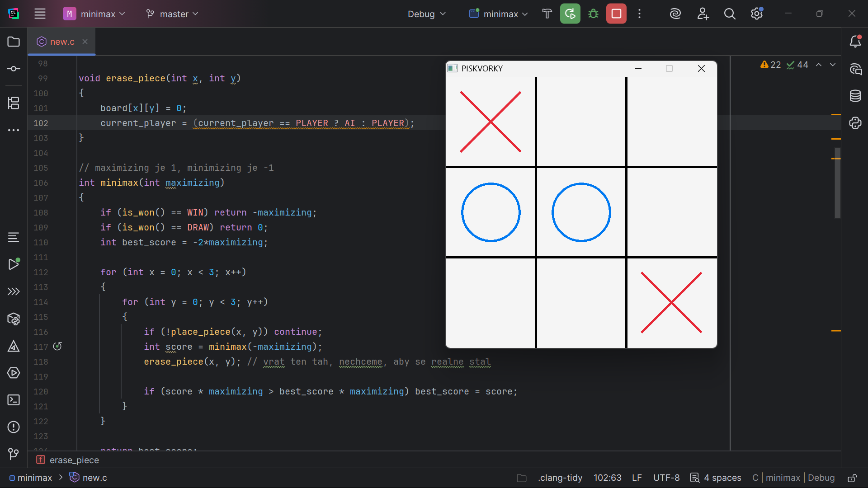Open more run actions menu
The image size is (868, 488).
(x=639, y=14)
